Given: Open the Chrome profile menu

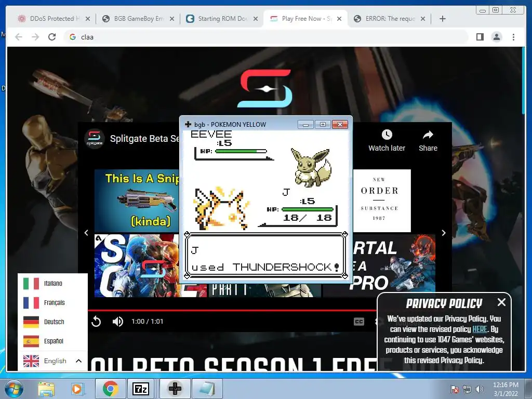Looking at the screenshot, I should [x=496, y=37].
